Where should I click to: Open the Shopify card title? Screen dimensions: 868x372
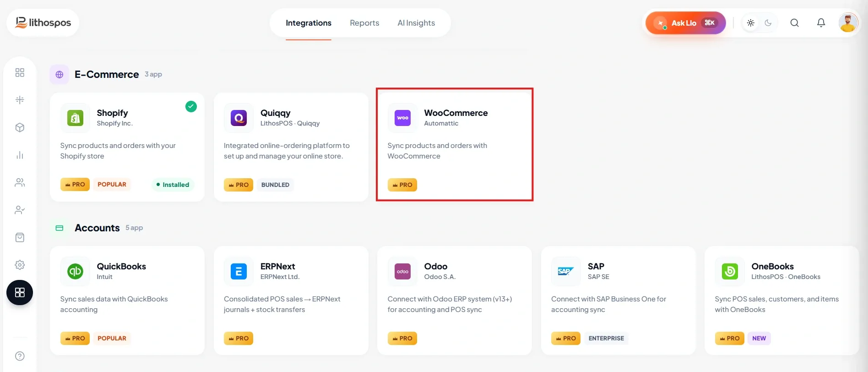[x=112, y=113]
